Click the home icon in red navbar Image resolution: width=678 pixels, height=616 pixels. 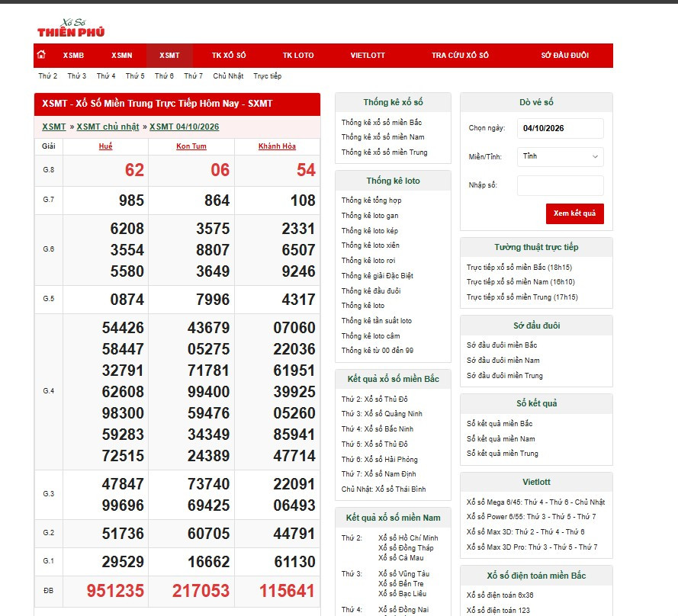tap(41, 55)
